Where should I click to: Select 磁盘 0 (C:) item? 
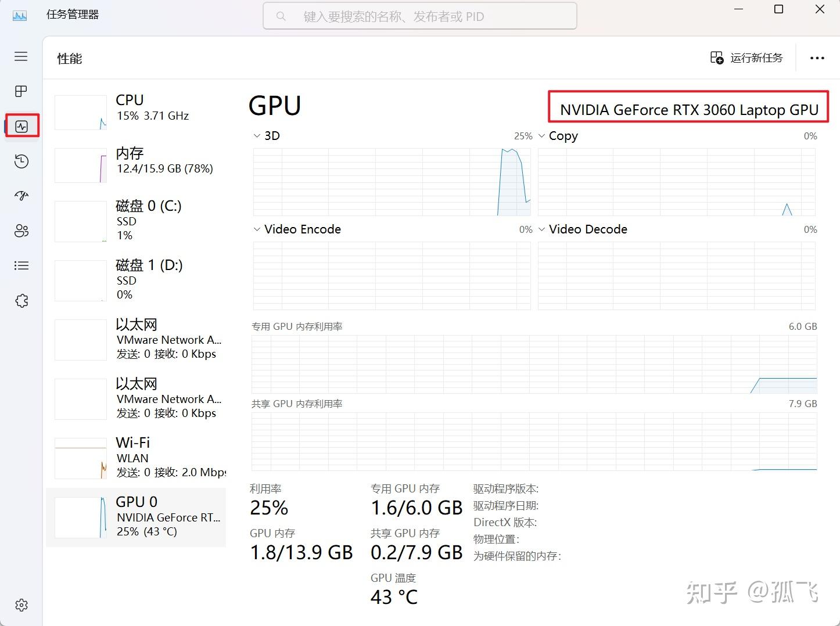click(136, 221)
